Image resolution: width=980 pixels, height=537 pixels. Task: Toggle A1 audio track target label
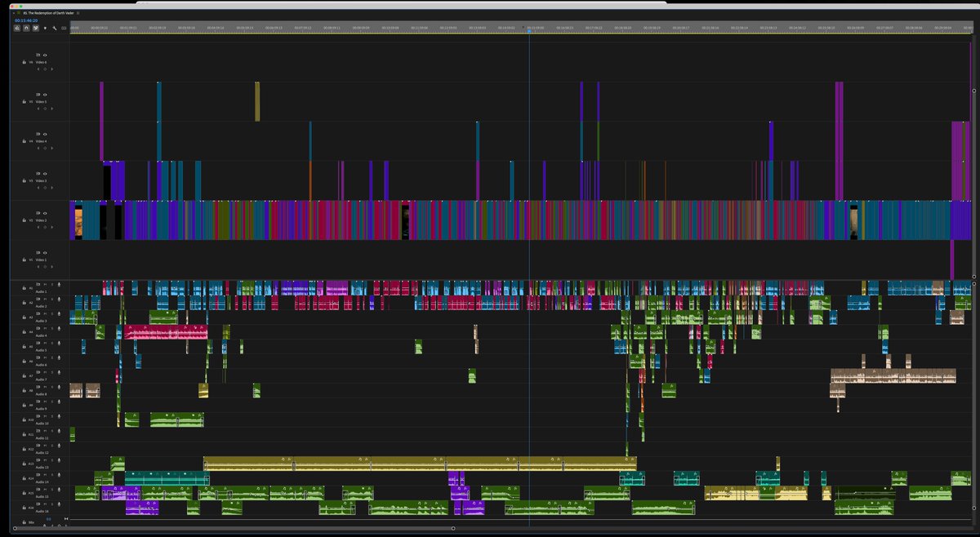click(31, 288)
